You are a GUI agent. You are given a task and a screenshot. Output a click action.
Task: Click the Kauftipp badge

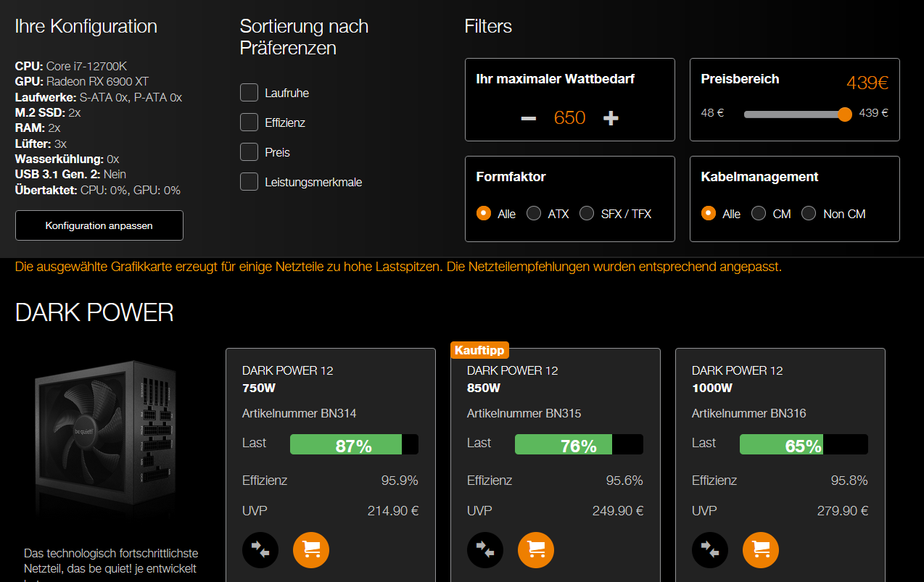(480, 350)
